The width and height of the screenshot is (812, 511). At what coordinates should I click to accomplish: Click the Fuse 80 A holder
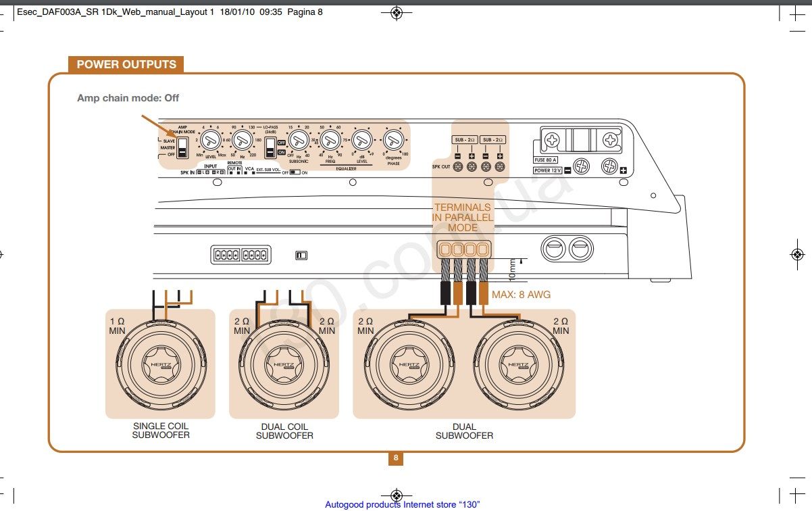coord(582,141)
